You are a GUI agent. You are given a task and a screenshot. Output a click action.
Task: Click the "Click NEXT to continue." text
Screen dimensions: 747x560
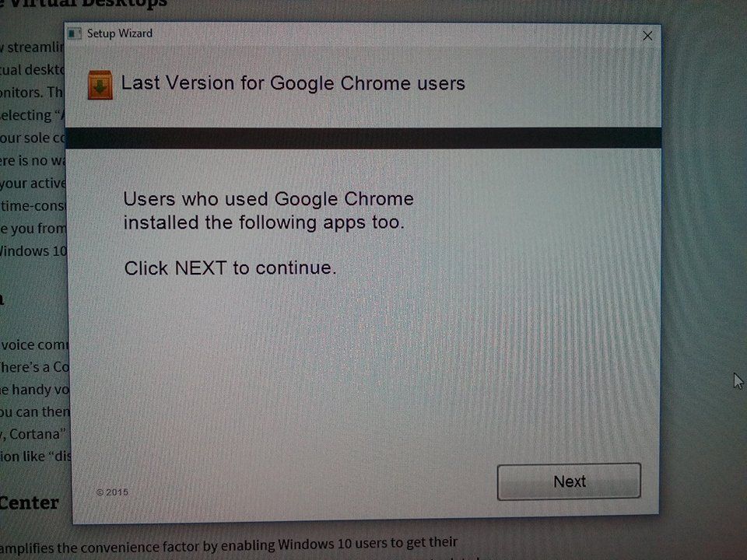[230, 268]
